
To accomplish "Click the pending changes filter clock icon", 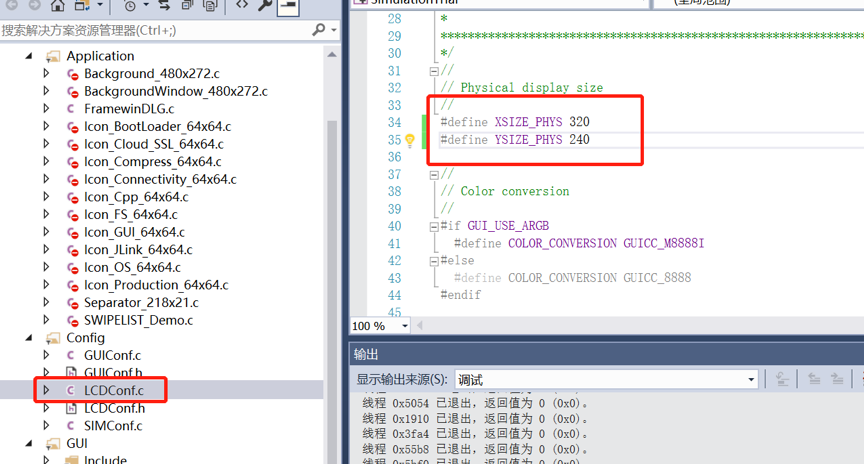I will tap(131, 6).
